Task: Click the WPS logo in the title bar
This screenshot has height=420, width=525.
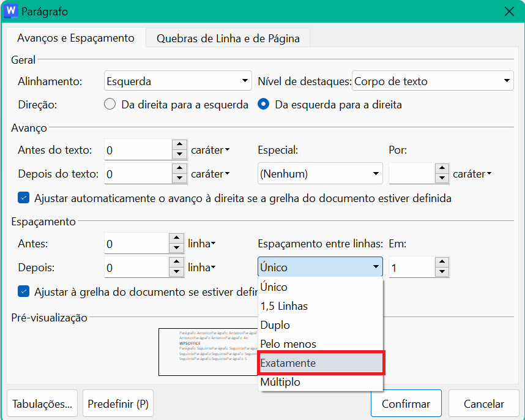Action: 10,12
